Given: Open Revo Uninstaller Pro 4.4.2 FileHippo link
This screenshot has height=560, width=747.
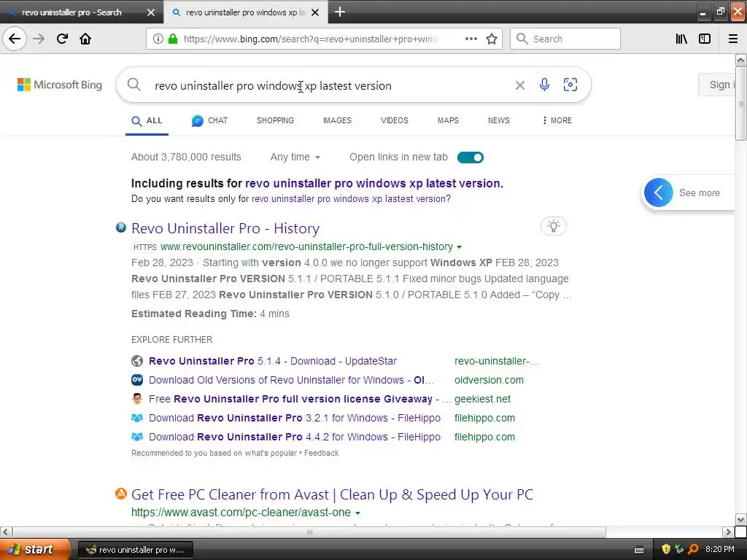Looking at the screenshot, I should [x=295, y=437].
